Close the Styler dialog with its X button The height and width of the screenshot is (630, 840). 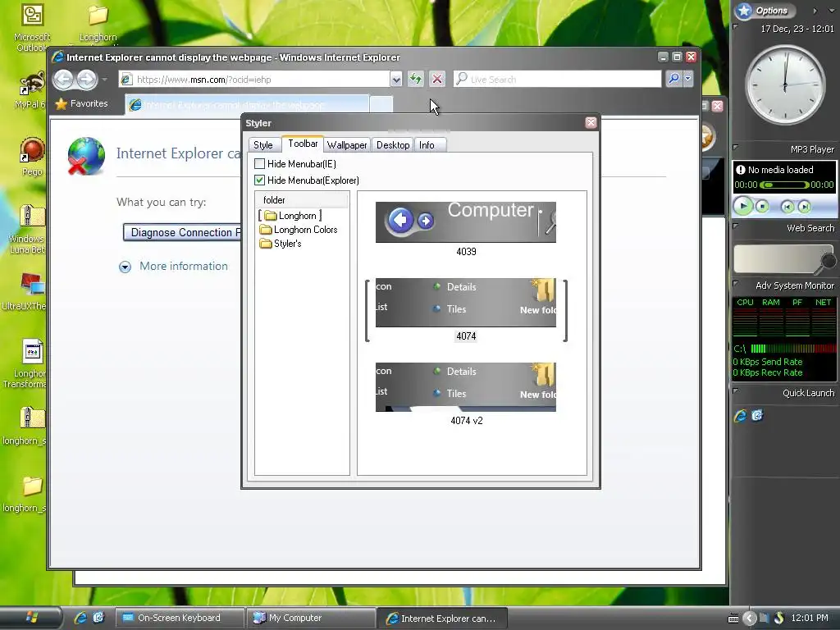[x=591, y=123]
